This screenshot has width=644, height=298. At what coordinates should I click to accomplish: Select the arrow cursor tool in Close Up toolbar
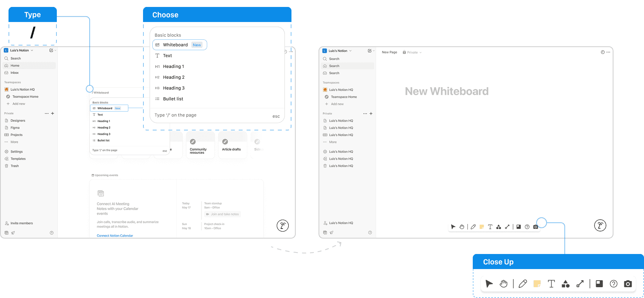(x=489, y=284)
